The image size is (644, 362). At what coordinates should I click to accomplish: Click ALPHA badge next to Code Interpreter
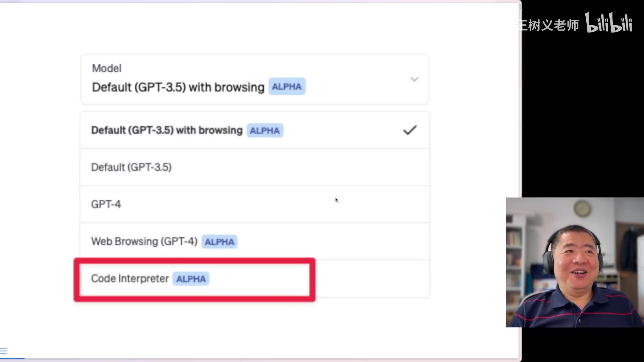tap(191, 279)
